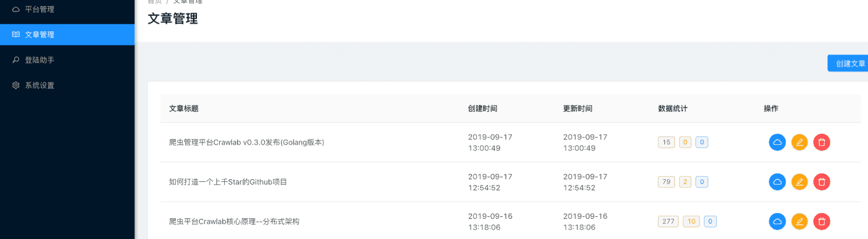Click article title 如何打造一个上千Star的Github项目
This screenshot has width=868, height=239.
pos(228,182)
